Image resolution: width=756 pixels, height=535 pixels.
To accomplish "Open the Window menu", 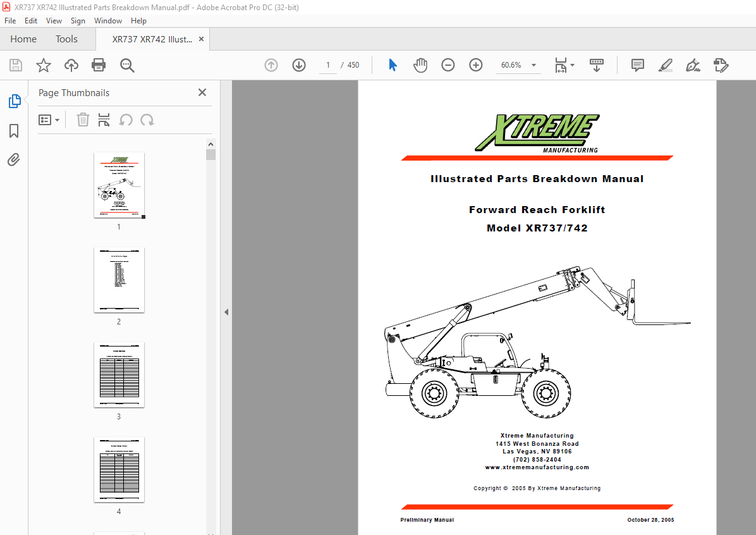I will coord(108,21).
